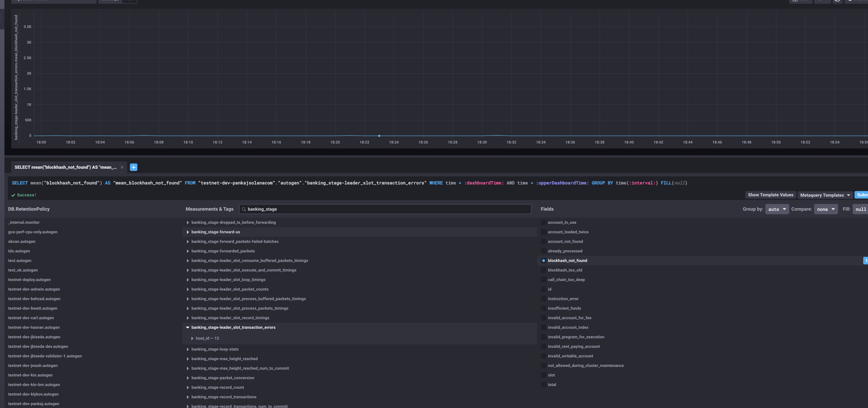
Task: Click into the InfluxQL query editor text
Action: (x=349, y=183)
